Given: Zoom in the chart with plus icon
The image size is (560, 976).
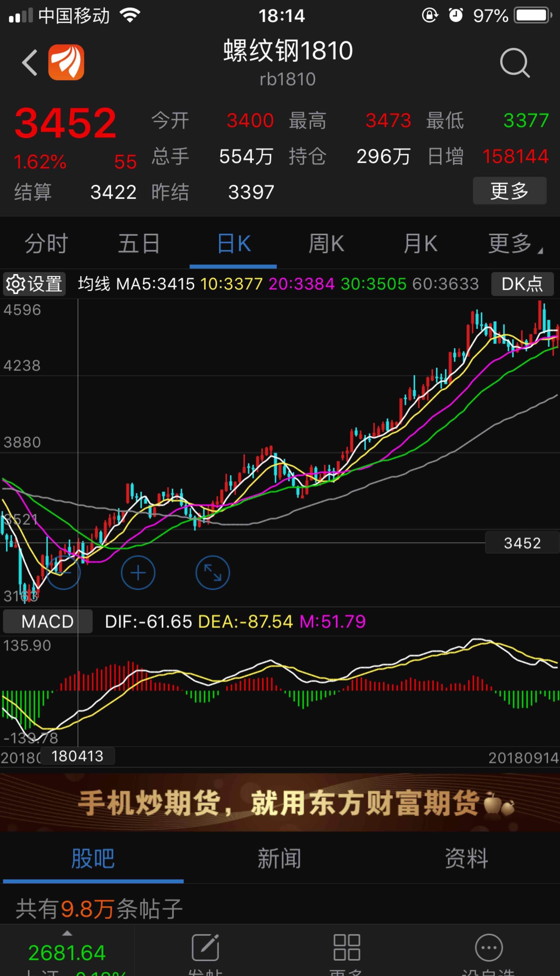Looking at the screenshot, I should (x=138, y=572).
